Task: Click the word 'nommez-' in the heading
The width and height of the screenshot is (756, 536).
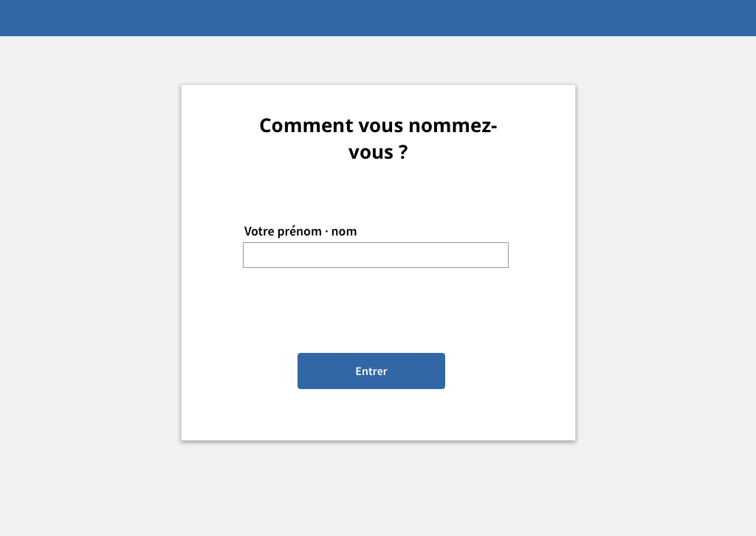Action: coord(453,126)
